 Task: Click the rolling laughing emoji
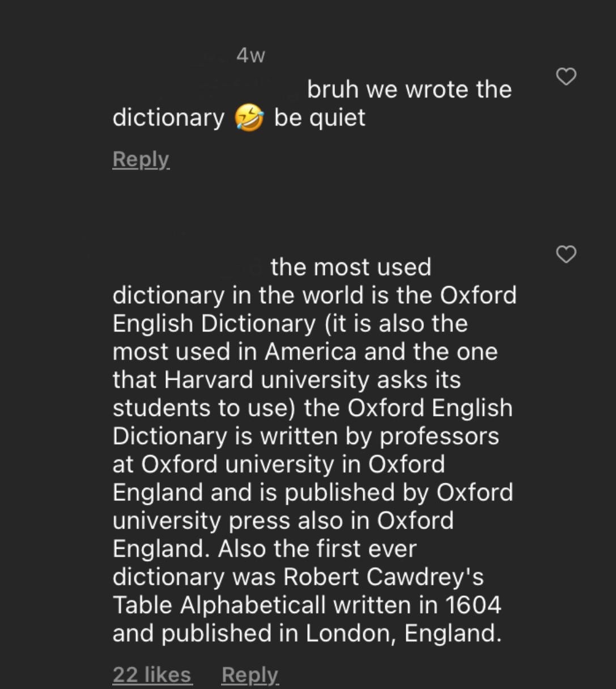click(249, 118)
